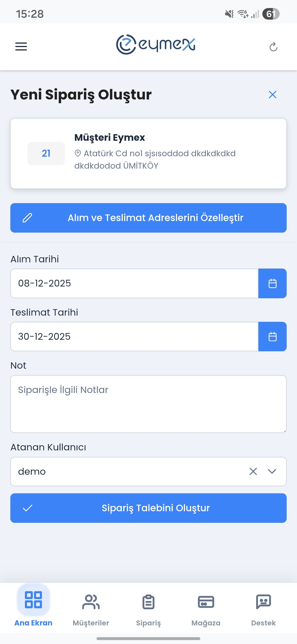
Task: Tap the customer number 21 badge
Action: click(46, 153)
